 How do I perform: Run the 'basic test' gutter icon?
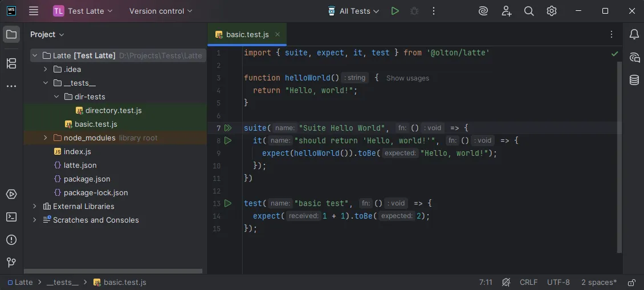coord(228,203)
